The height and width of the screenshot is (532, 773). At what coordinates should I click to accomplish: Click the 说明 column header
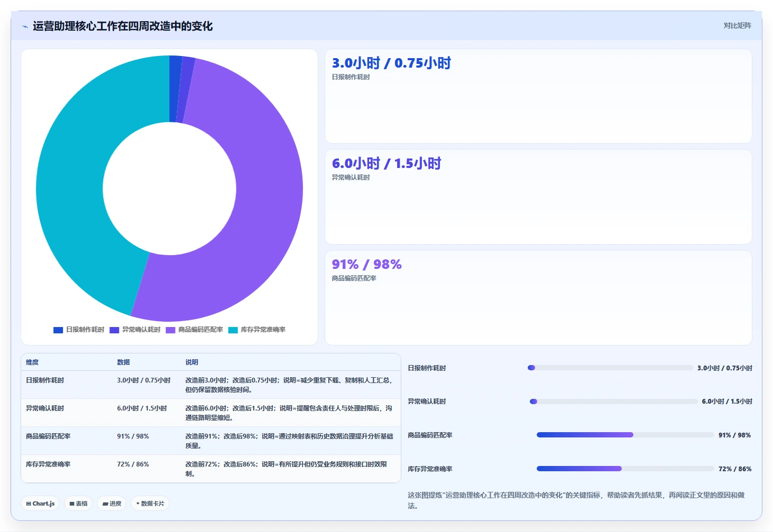pos(191,362)
